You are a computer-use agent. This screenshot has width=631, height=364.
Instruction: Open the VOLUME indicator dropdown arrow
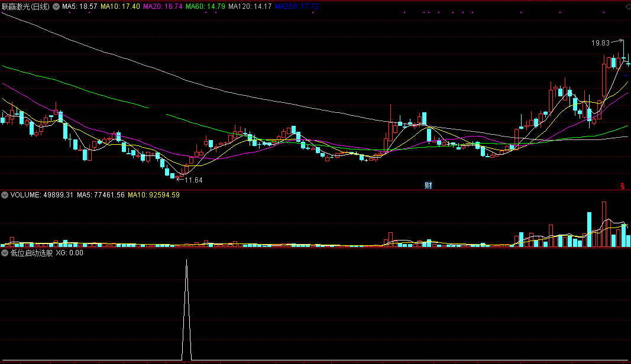click(5, 195)
